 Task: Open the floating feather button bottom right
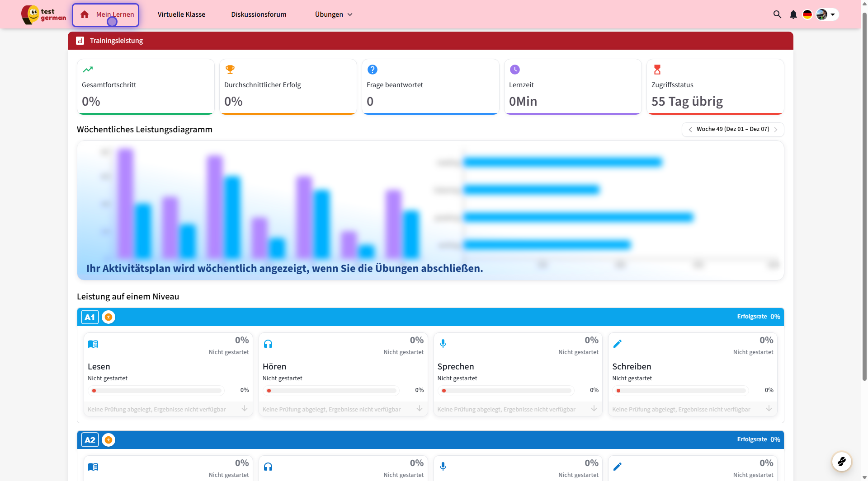click(841, 461)
